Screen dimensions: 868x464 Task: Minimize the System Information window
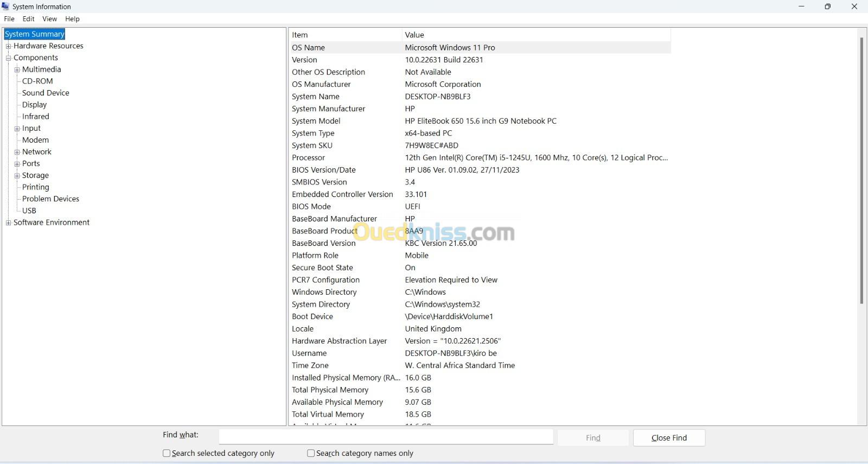[x=801, y=7]
